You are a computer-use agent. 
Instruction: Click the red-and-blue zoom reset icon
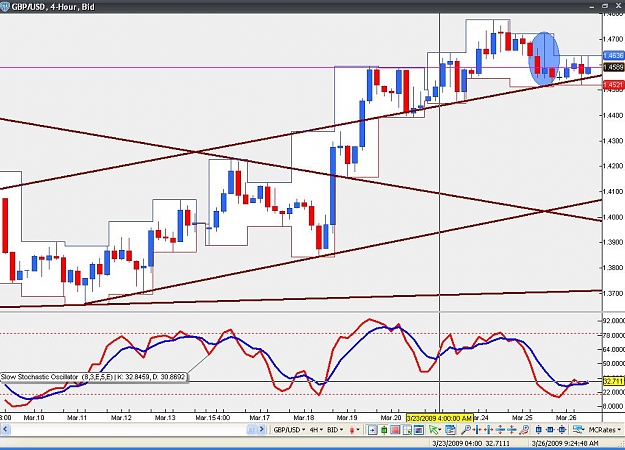525,430
